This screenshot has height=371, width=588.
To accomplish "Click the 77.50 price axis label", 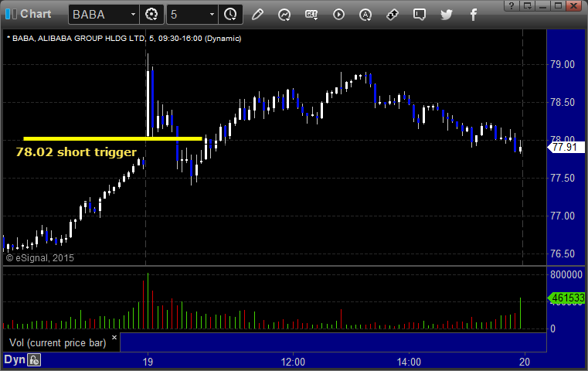I will 563,178.
